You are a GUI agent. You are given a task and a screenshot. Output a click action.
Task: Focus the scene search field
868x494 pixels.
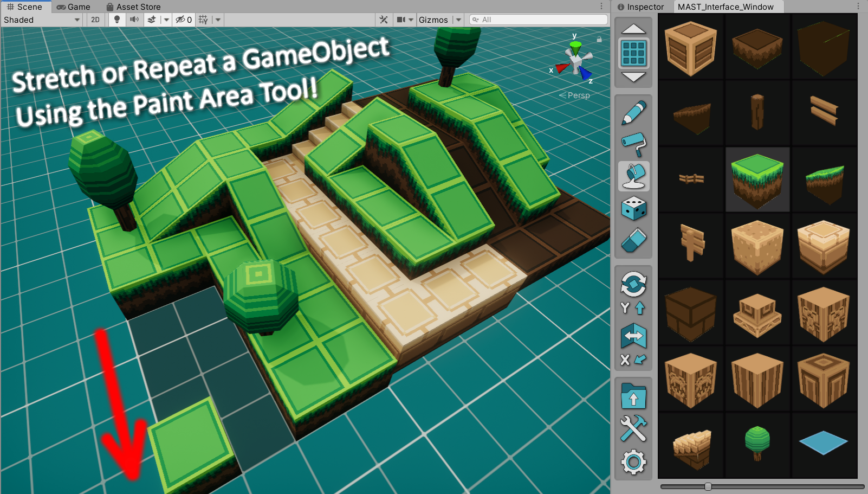(539, 20)
